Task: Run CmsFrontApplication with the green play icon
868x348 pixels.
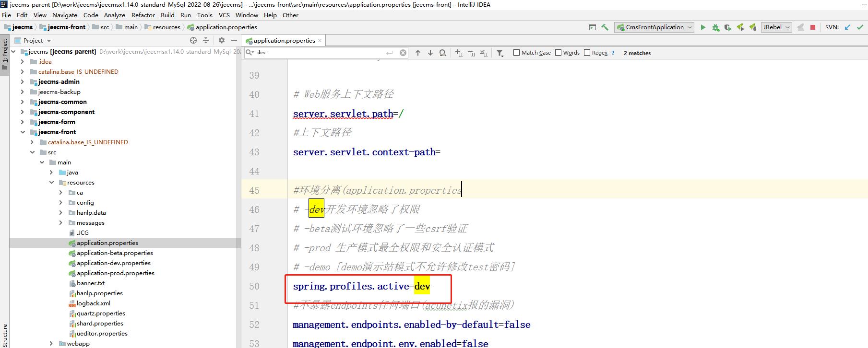Action: pyautogui.click(x=703, y=27)
